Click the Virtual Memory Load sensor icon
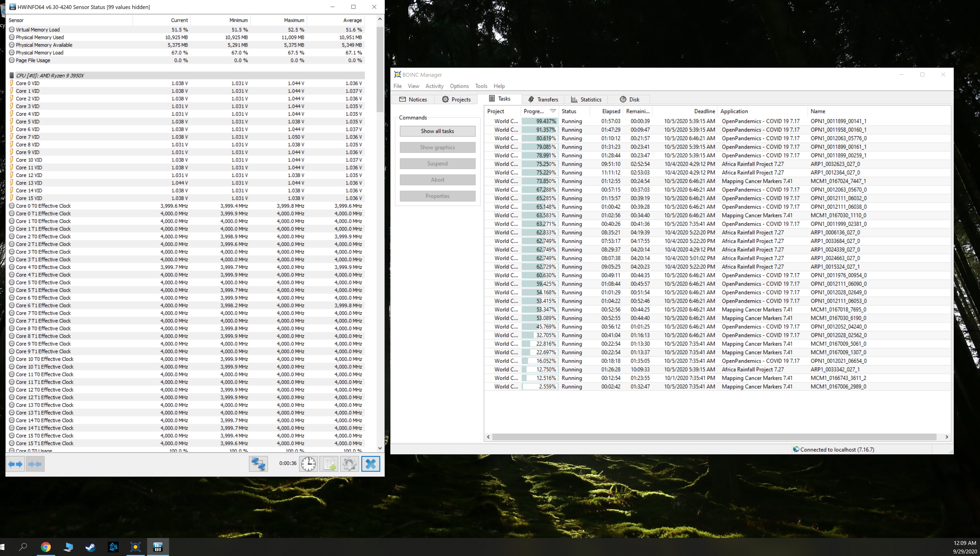Image resolution: width=980 pixels, height=556 pixels. [12, 29]
